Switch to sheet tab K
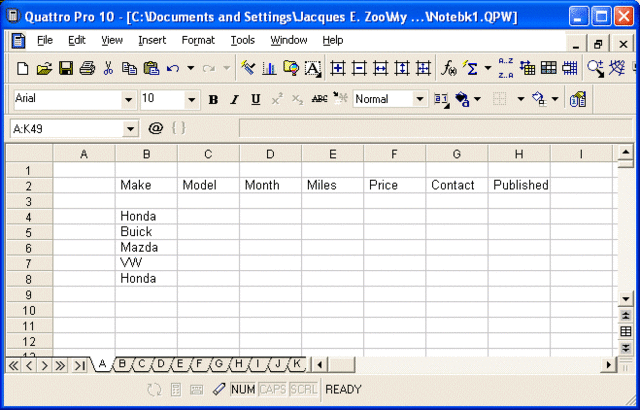640x410 pixels. 297,364
